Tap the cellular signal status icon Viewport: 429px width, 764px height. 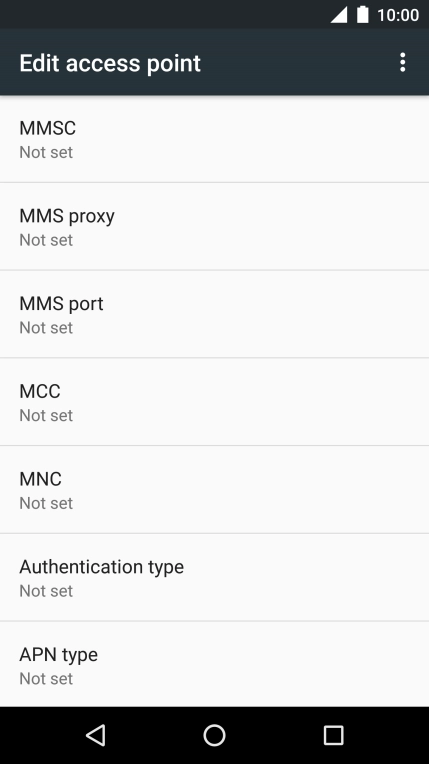[339, 15]
